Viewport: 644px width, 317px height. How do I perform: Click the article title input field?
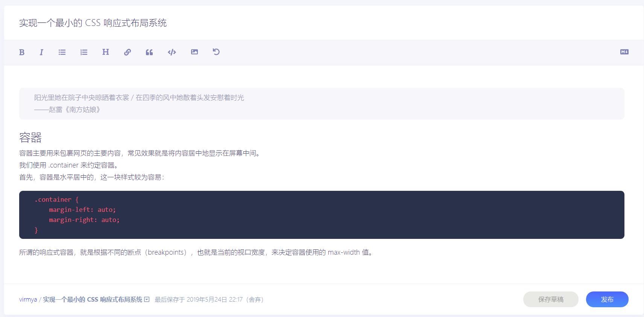[x=324, y=23]
